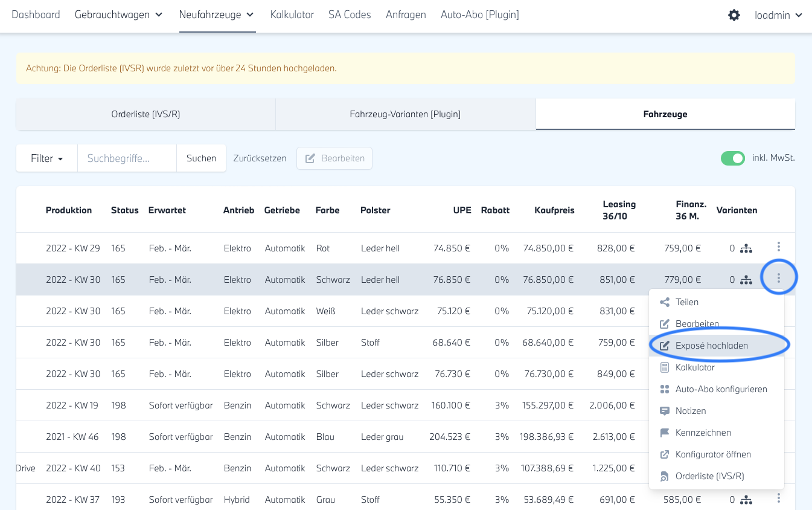
Task: Open the settings gear icon
Action: (x=734, y=15)
